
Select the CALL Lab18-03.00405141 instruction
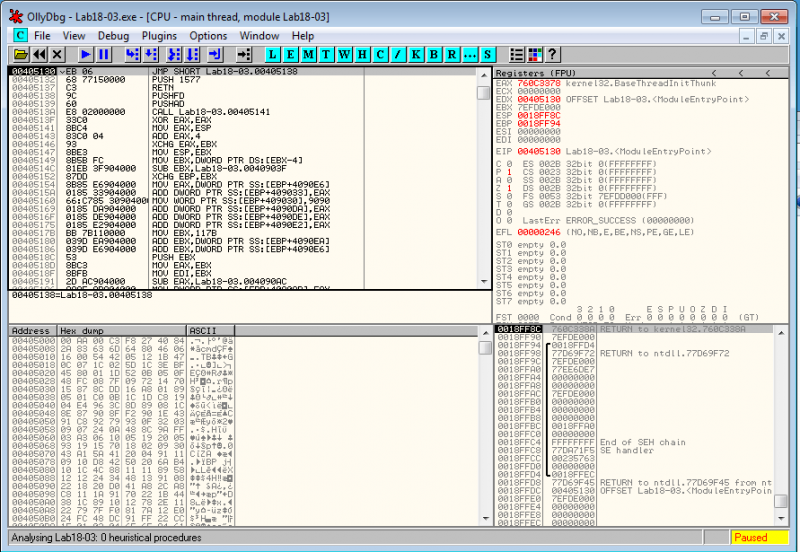pyautogui.click(x=211, y=112)
